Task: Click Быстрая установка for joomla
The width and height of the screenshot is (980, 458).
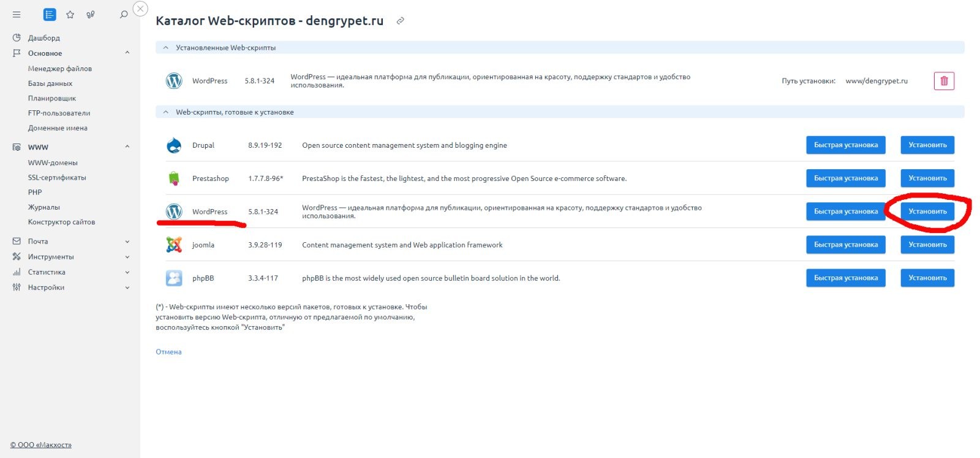Action: pos(845,245)
